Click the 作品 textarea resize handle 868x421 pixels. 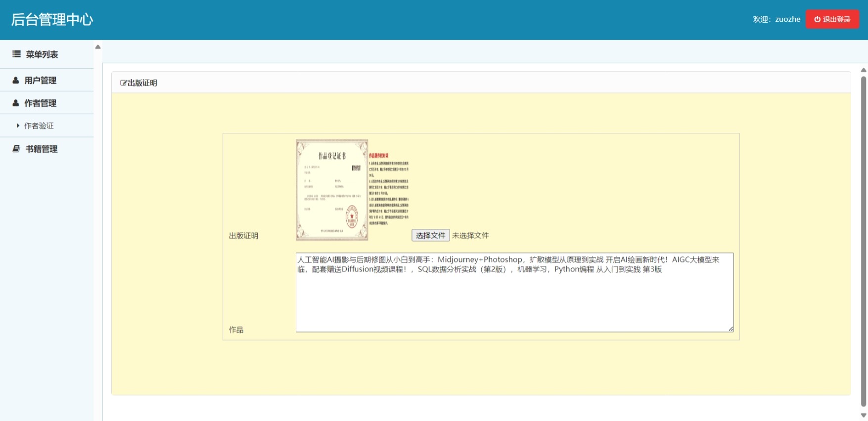pos(731,329)
